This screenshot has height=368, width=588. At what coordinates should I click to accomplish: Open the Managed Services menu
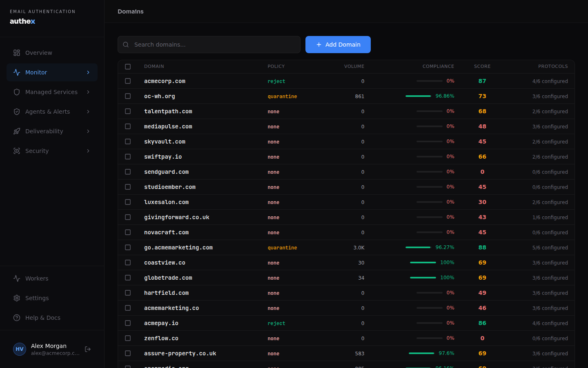coord(52,92)
